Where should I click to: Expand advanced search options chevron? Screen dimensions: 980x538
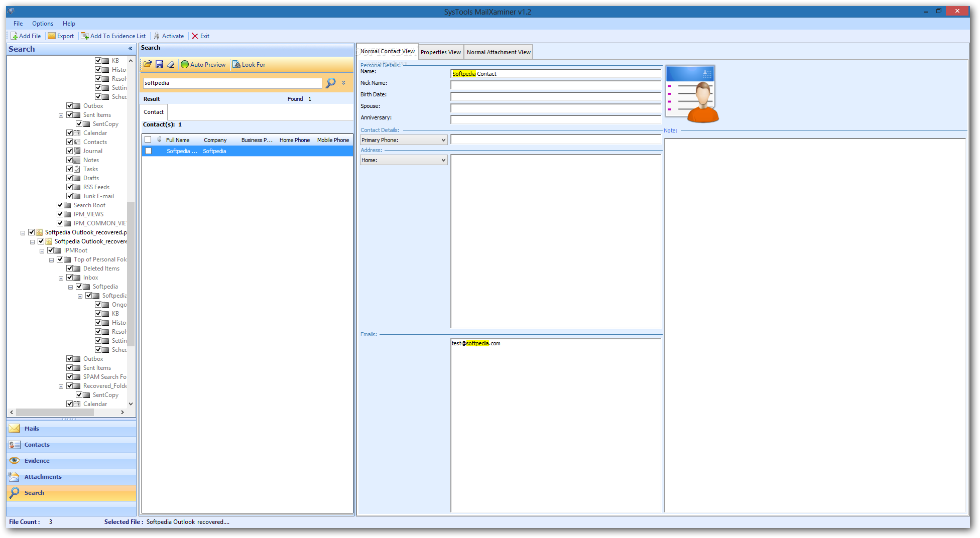pos(344,83)
